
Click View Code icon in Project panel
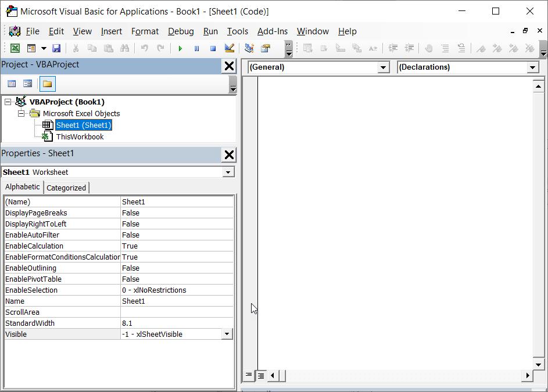(x=12, y=84)
